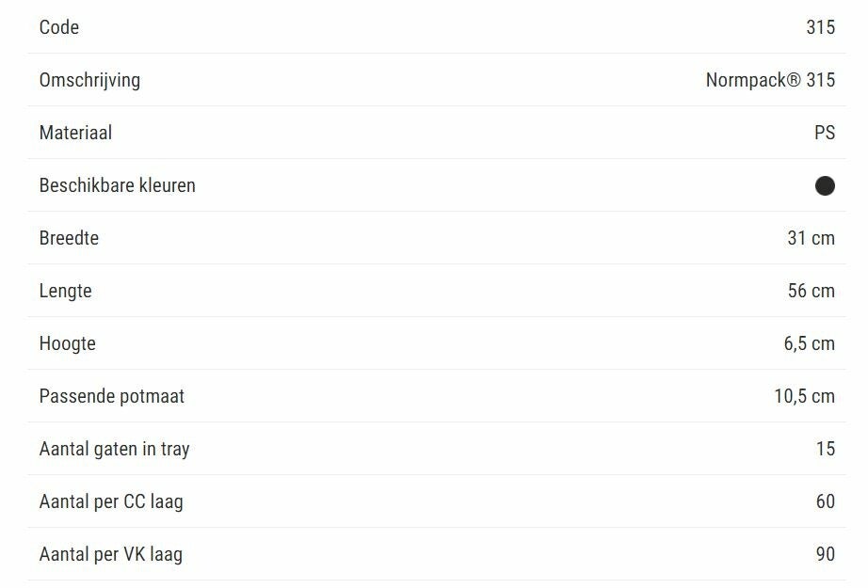This screenshot has height=588, width=868.
Task: Click the Hoogte label
Action: tap(67, 343)
